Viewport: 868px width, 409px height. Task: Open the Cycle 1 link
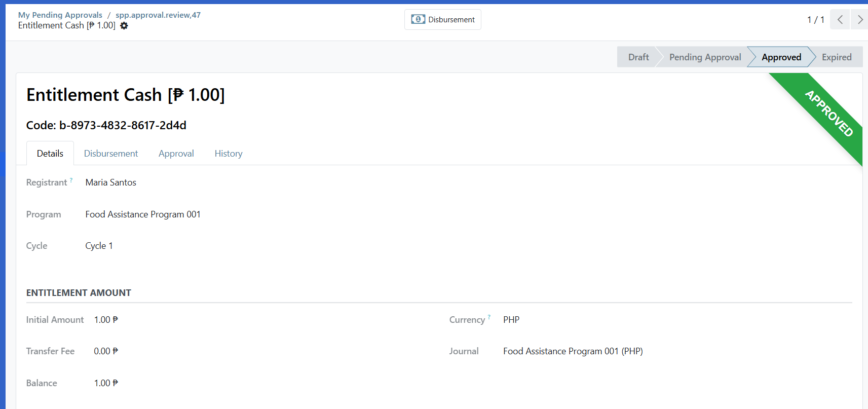click(99, 246)
